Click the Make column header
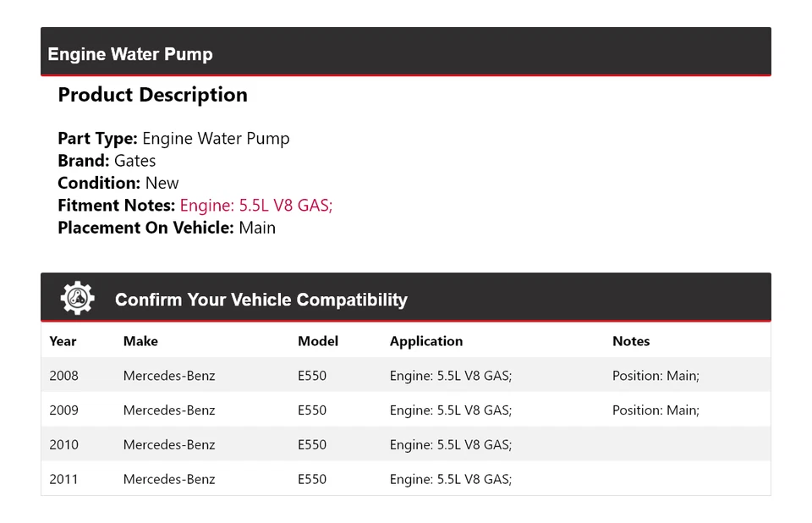This screenshot has height=523, width=812. [x=140, y=341]
